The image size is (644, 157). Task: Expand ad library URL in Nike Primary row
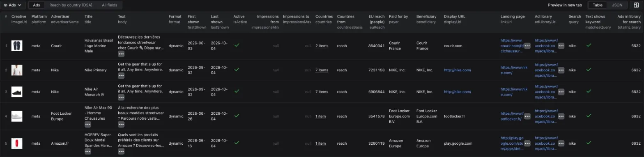pos(561,70)
